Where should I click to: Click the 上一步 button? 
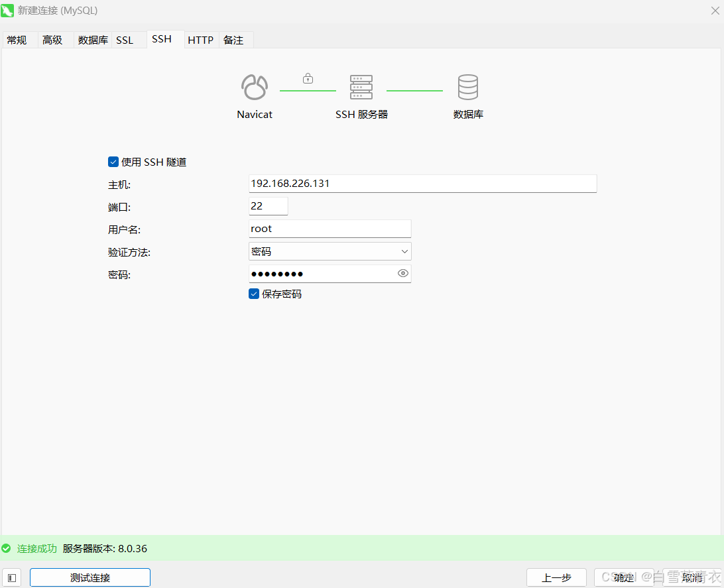click(x=556, y=577)
